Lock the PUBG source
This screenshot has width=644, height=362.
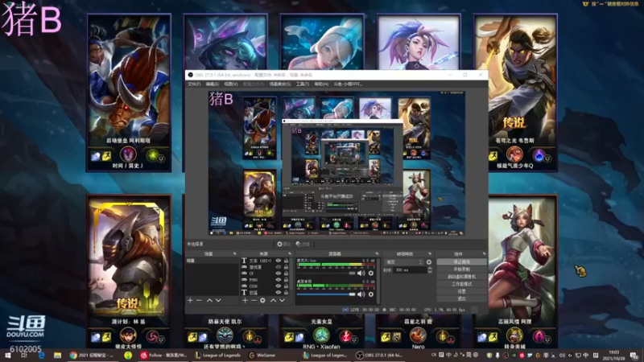pos(287,279)
